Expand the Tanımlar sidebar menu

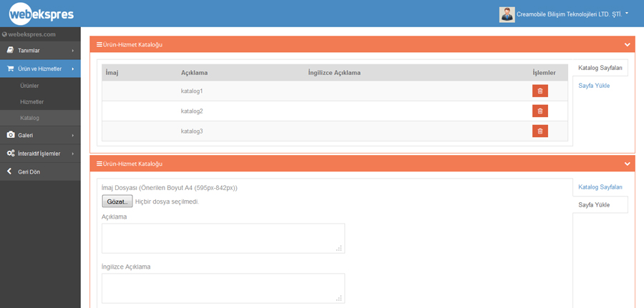pos(40,51)
